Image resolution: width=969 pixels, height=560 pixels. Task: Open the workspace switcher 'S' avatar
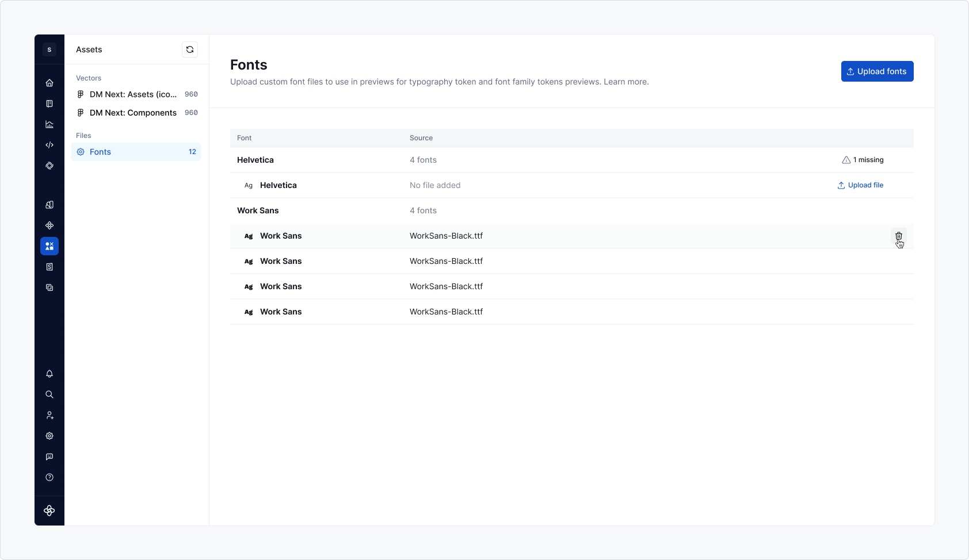pyautogui.click(x=49, y=49)
